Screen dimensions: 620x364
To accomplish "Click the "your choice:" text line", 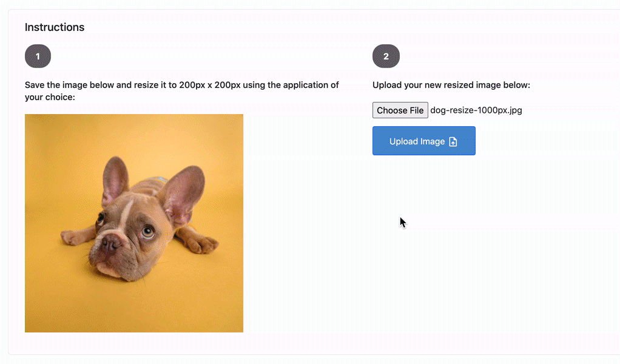I will [x=50, y=96].
